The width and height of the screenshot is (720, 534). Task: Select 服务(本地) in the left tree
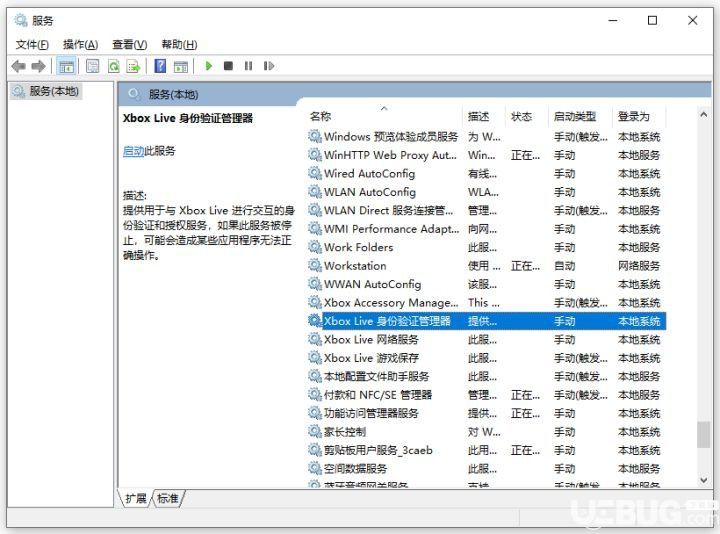(46, 91)
